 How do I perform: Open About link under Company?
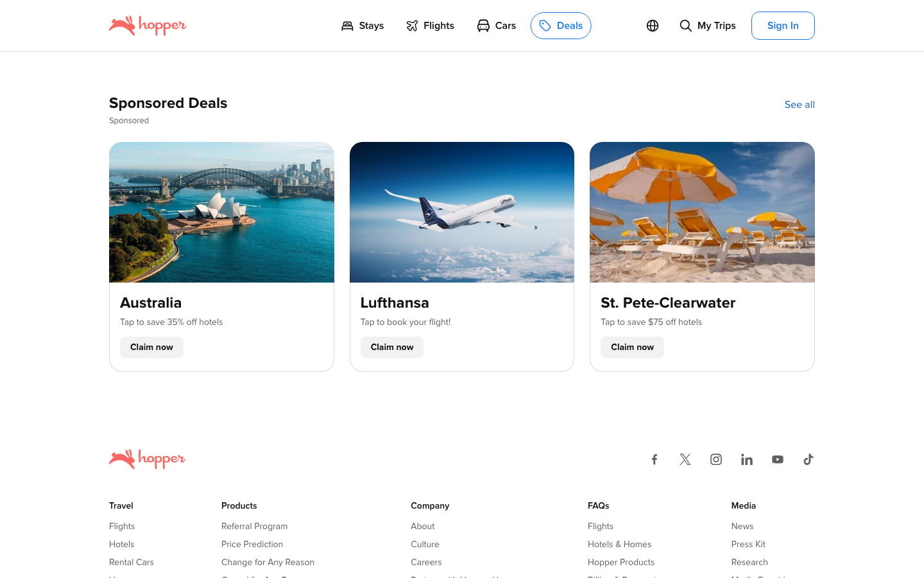[423, 526]
